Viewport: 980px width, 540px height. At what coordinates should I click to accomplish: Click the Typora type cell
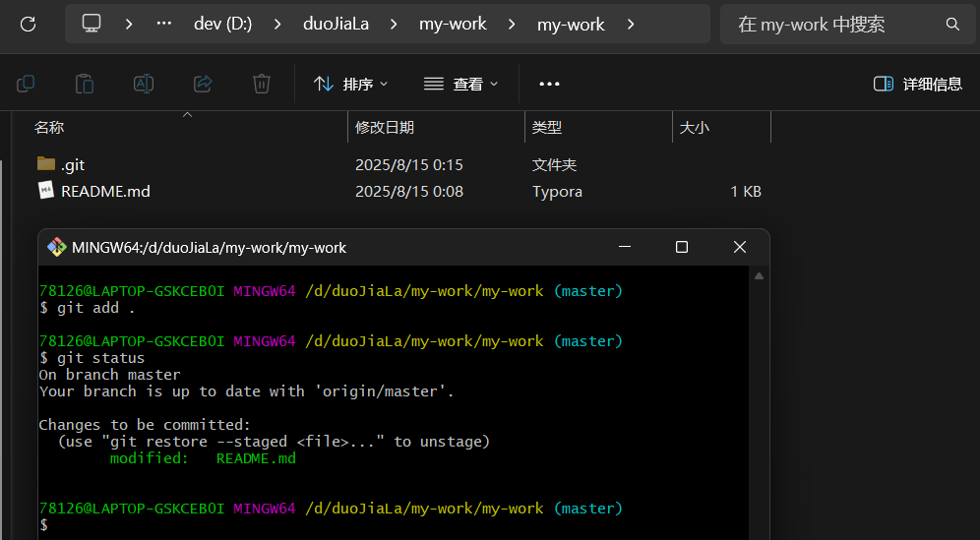[557, 192]
